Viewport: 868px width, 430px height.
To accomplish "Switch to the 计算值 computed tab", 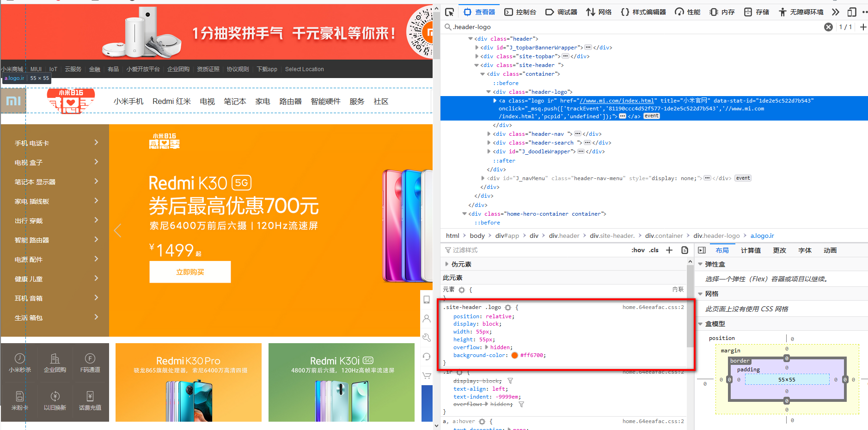I will tap(751, 250).
